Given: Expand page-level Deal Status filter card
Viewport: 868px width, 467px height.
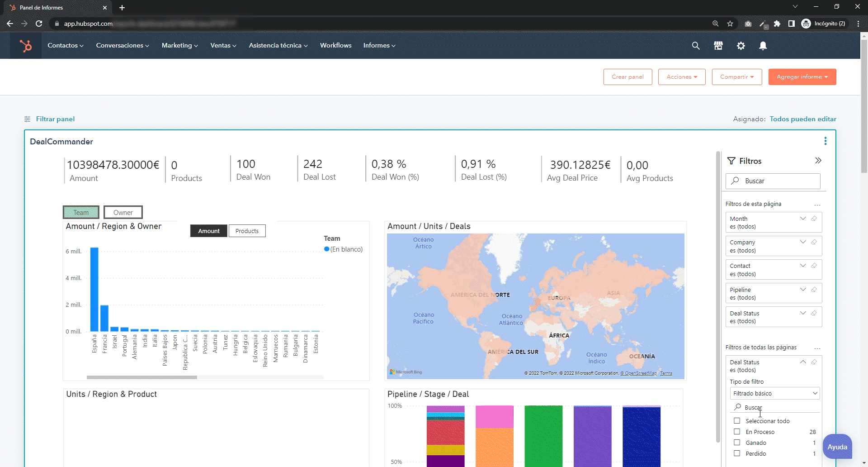Looking at the screenshot, I should pos(803,313).
